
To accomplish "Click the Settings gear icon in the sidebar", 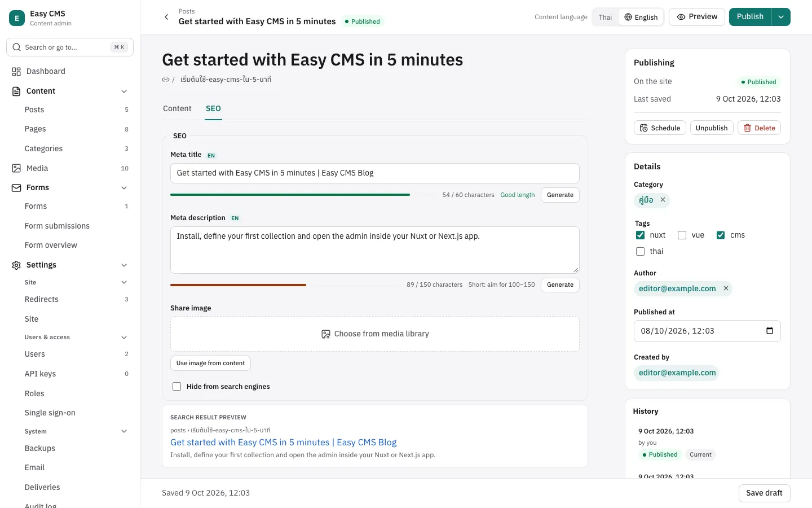I will pos(16,265).
